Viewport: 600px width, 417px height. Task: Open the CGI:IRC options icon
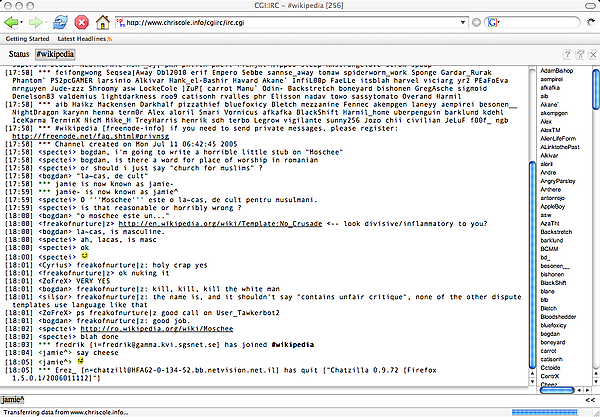pyautogui.click(x=580, y=55)
